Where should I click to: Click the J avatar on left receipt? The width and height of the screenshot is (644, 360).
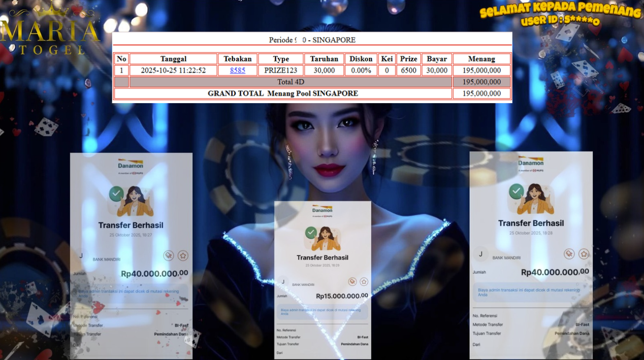[x=81, y=255]
